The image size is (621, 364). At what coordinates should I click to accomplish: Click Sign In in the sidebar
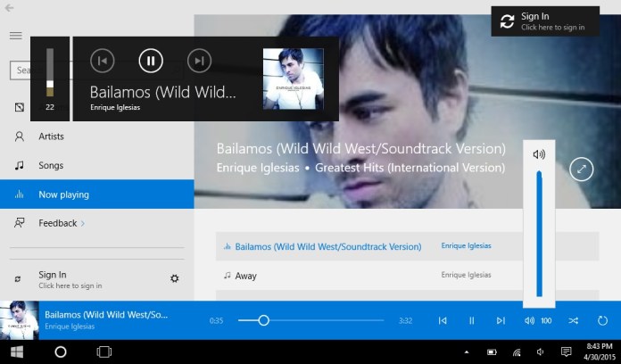tap(70, 279)
